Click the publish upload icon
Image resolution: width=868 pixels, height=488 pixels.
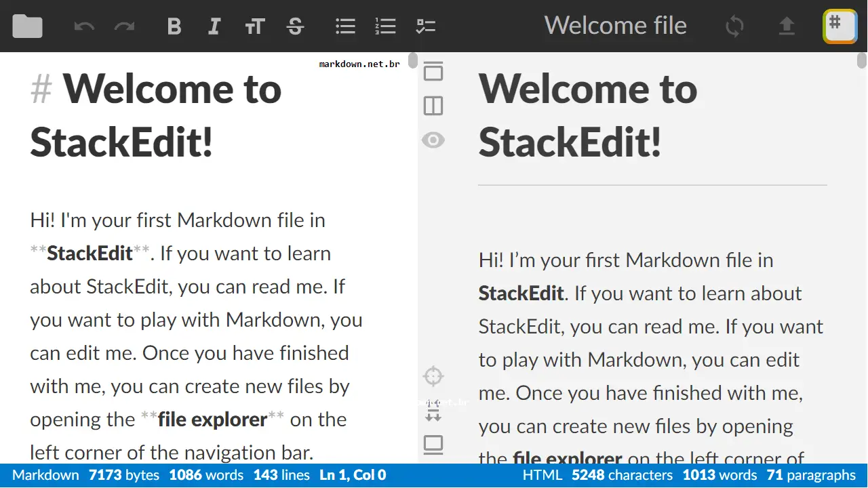point(787,26)
